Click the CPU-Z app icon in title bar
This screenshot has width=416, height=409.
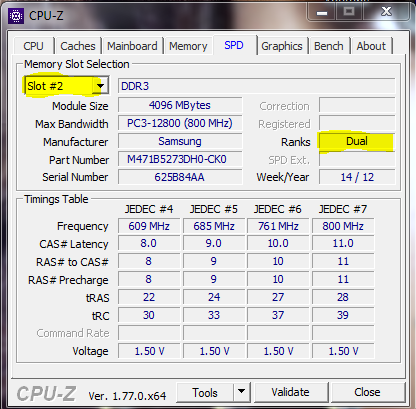16,16
